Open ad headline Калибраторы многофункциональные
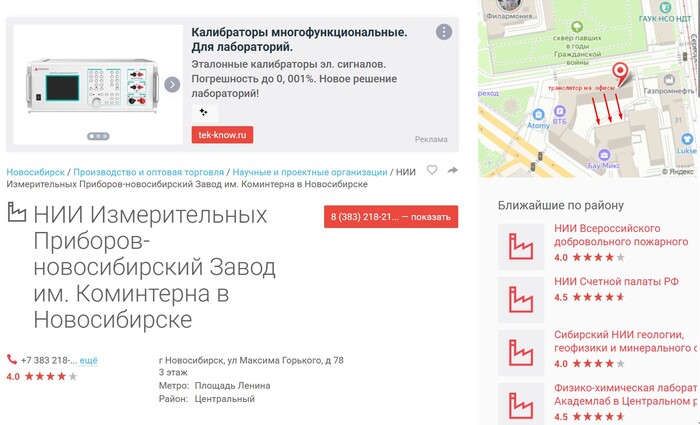Screen dimensions: 700x425 pyautogui.click(x=299, y=39)
